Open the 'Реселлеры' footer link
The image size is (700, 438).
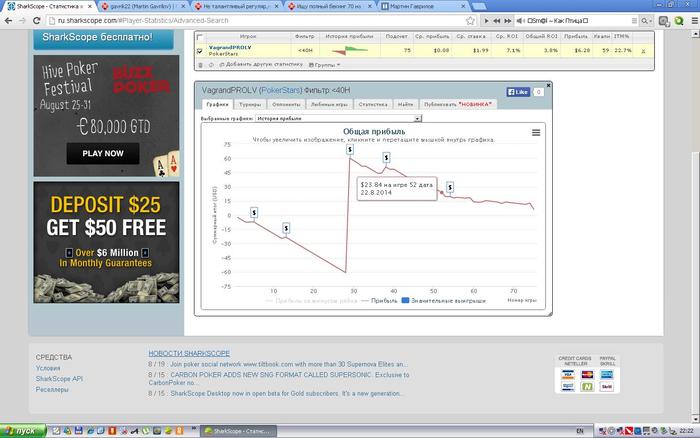pos(52,389)
